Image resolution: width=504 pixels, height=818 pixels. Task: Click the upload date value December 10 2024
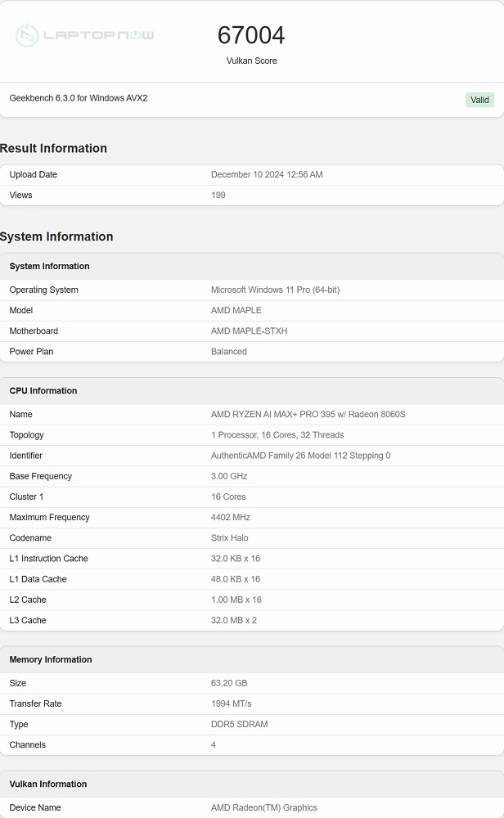pos(267,174)
